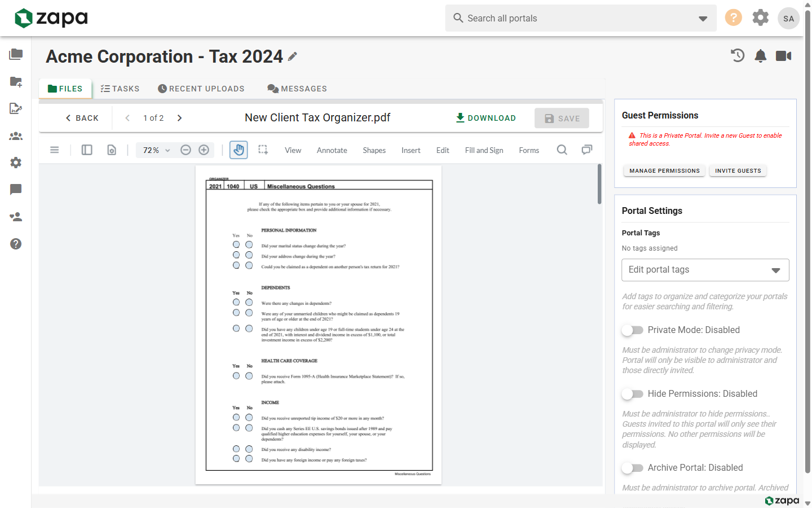Open the chat bubble sidebar icon
This screenshot has height=508, width=812.
pyautogui.click(x=16, y=190)
